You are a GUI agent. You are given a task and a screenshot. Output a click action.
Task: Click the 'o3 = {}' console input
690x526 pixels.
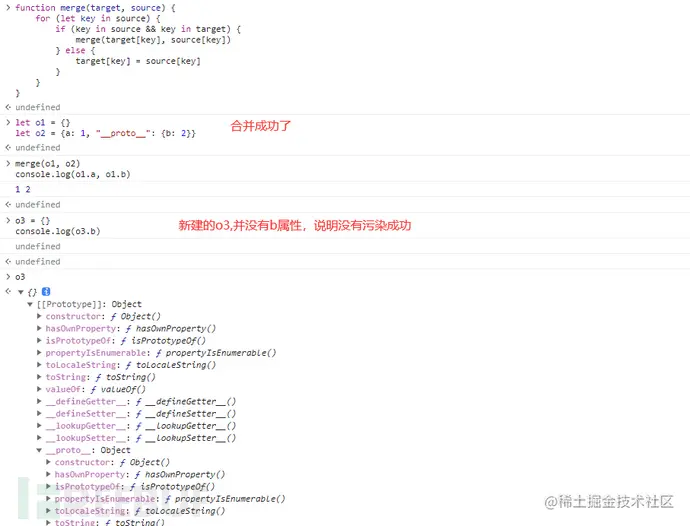(33, 221)
